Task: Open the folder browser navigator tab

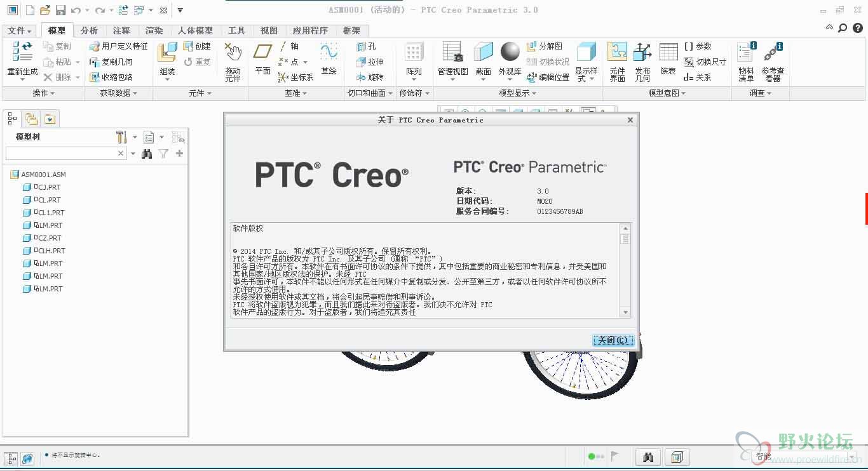Action: [x=31, y=119]
